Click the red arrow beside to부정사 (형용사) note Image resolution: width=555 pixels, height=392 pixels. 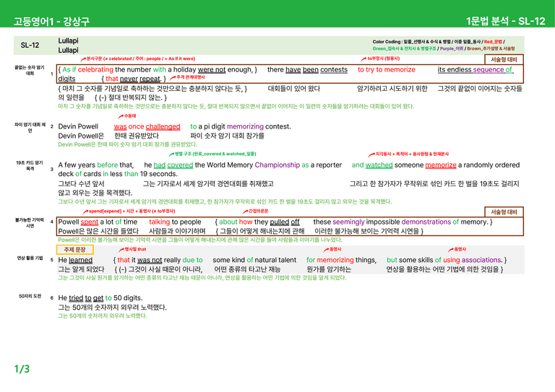tap(363, 58)
